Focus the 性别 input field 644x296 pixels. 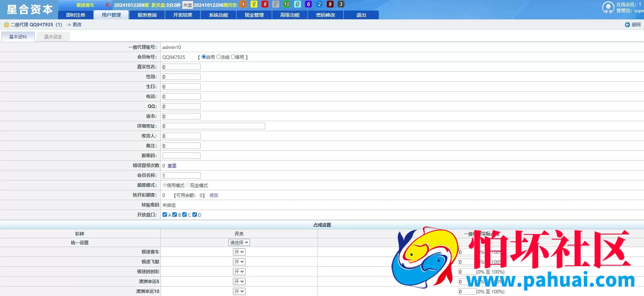point(182,77)
